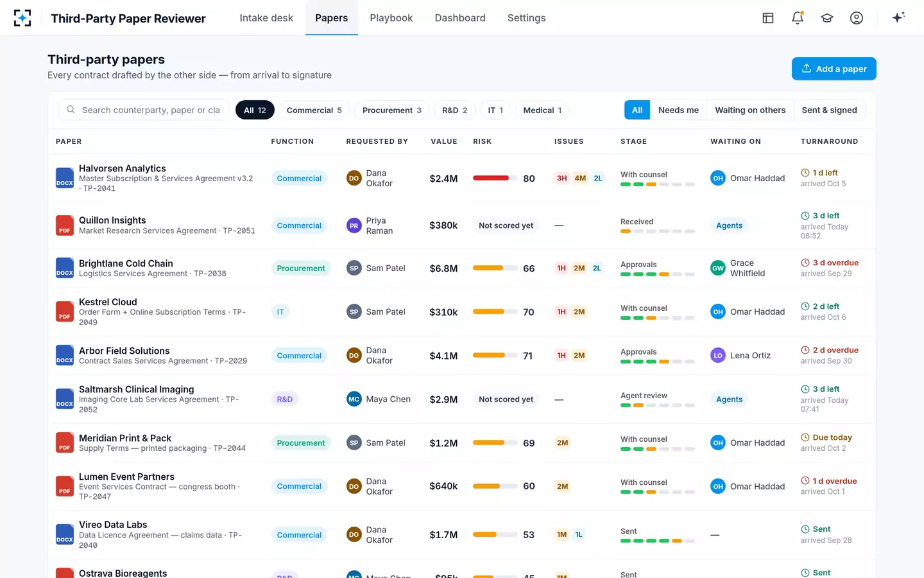
Task: Click the graduation cap learning icon
Action: pyautogui.click(x=827, y=18)
